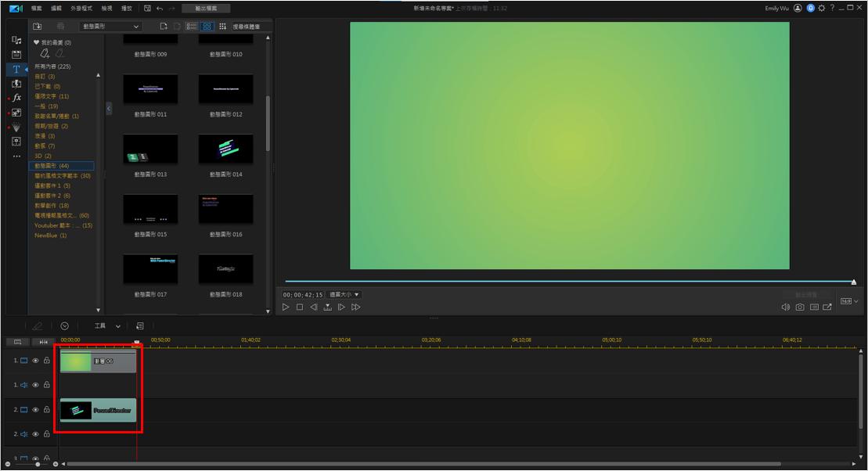
Task: Hide video track 1 using eye icon
Action: [35, 361]
